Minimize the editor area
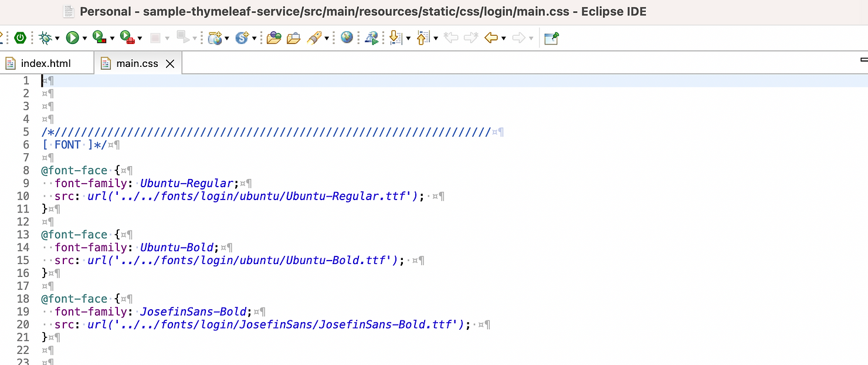 (863, 60)
